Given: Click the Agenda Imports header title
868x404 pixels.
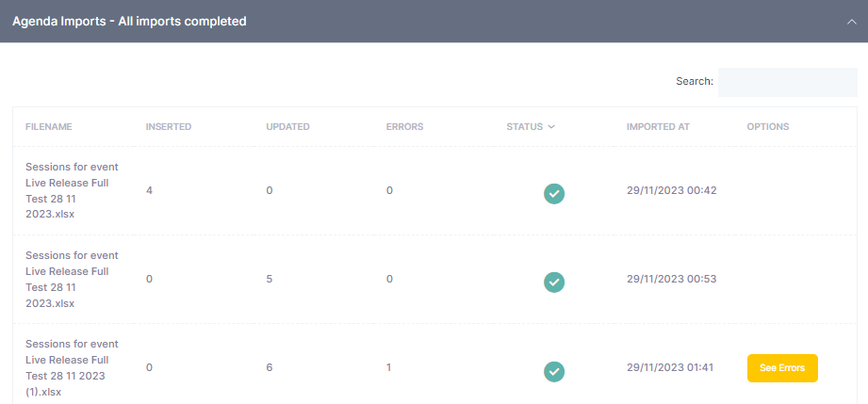Looking at the screenshot, I should click(x=129, y=21).
